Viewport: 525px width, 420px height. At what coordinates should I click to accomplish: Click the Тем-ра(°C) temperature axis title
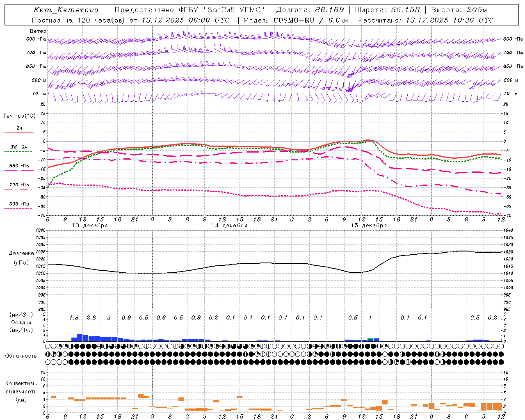point(19,116)
